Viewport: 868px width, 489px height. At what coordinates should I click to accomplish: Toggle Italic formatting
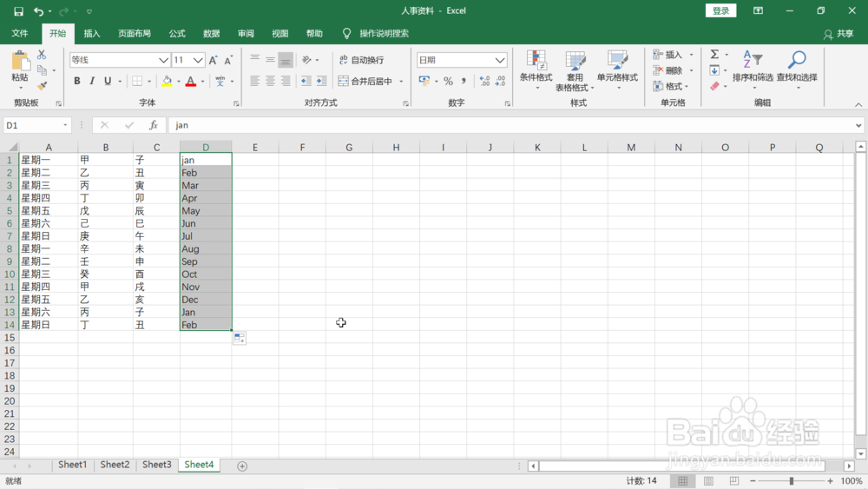coord(92,82)
